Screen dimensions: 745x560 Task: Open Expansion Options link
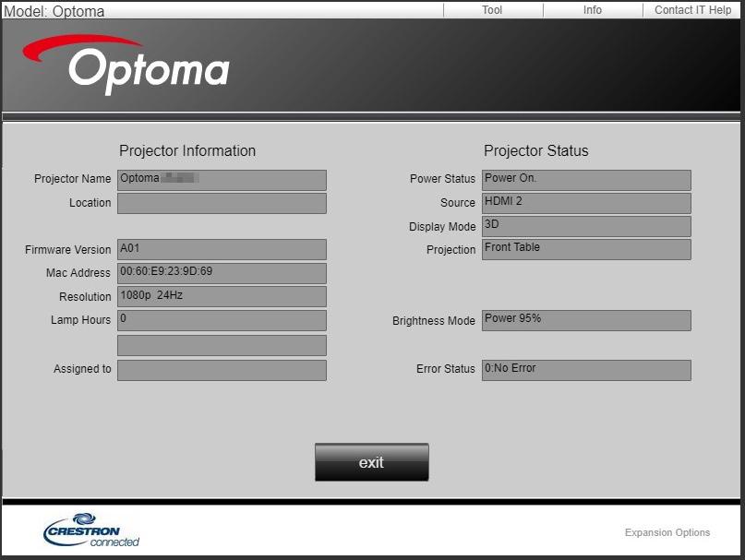(667, 532)
